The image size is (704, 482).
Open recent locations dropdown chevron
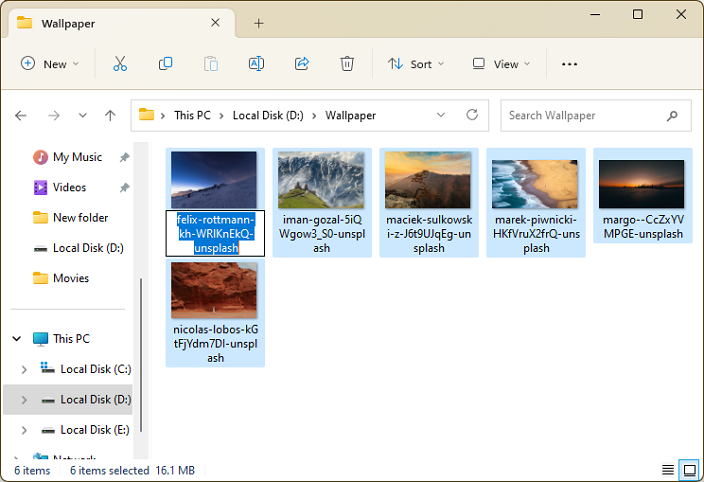coord(83,116)
